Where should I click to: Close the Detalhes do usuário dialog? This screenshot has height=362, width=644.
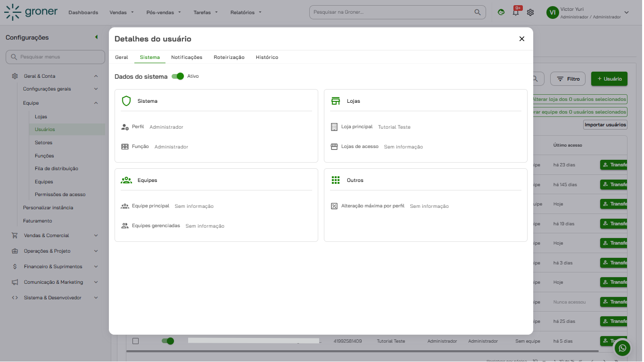522,39
